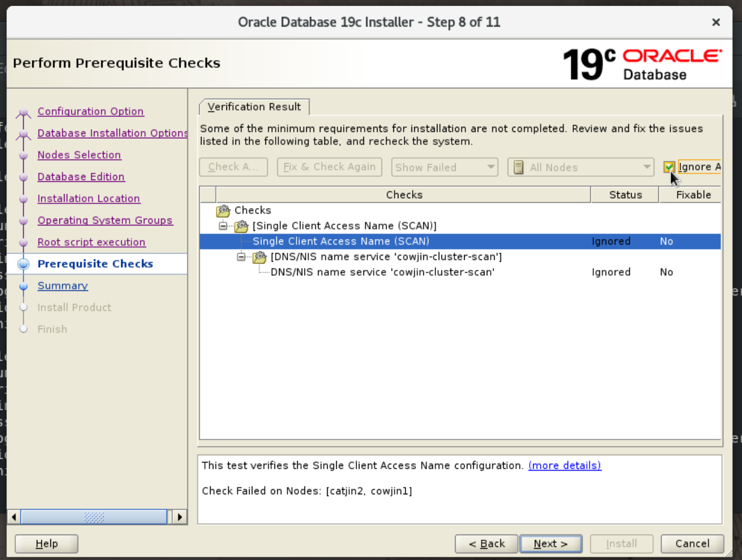Click the All Nodes server icon

click(x=518, y=167)
